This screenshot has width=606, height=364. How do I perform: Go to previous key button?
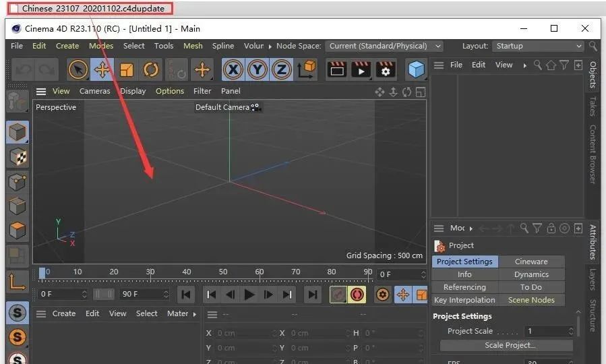click(x=212, y=295)
